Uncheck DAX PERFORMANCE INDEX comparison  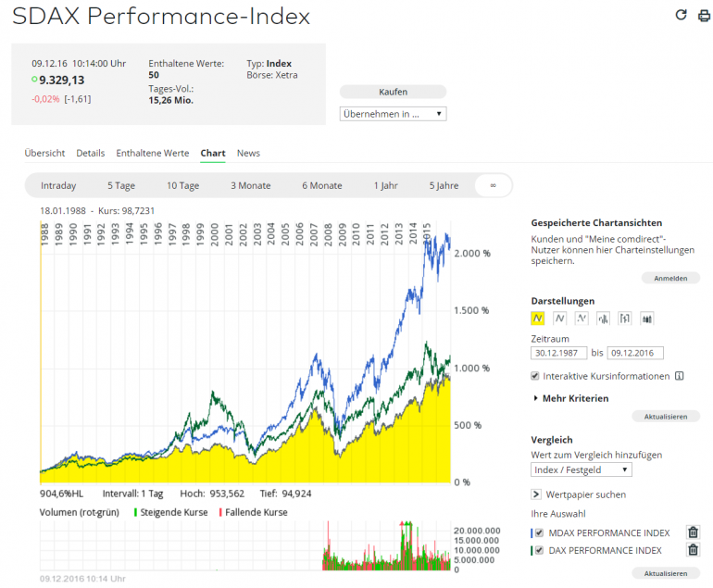click(x=539, y=550)
